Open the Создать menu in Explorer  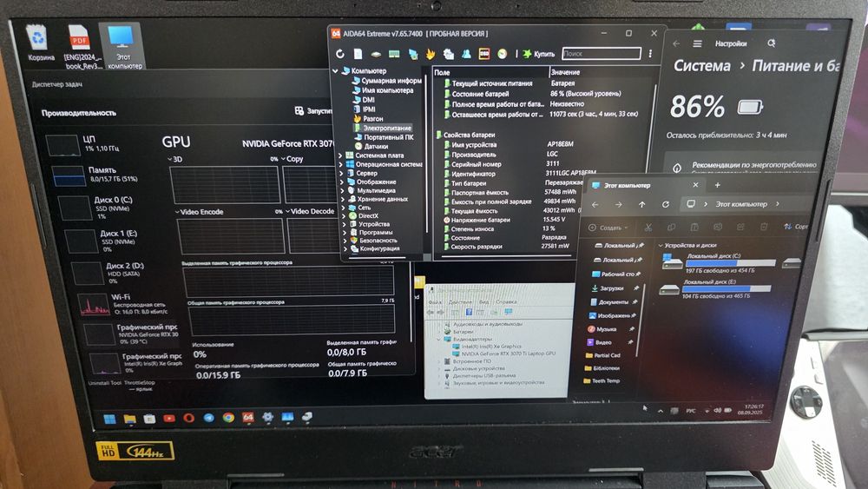pos(608,228)
